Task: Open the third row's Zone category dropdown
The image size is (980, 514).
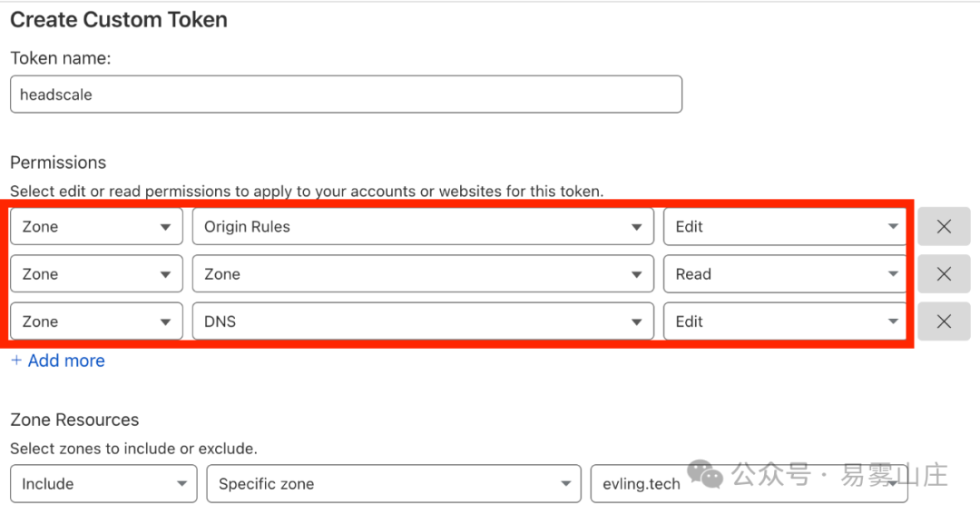Action: pyautogui.click(x=97, y=321)
